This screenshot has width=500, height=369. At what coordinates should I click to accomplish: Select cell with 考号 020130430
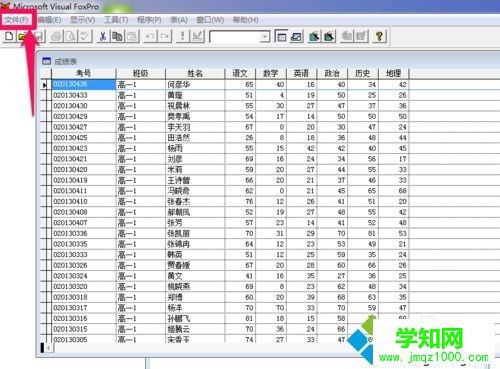(x=84, y=106)
